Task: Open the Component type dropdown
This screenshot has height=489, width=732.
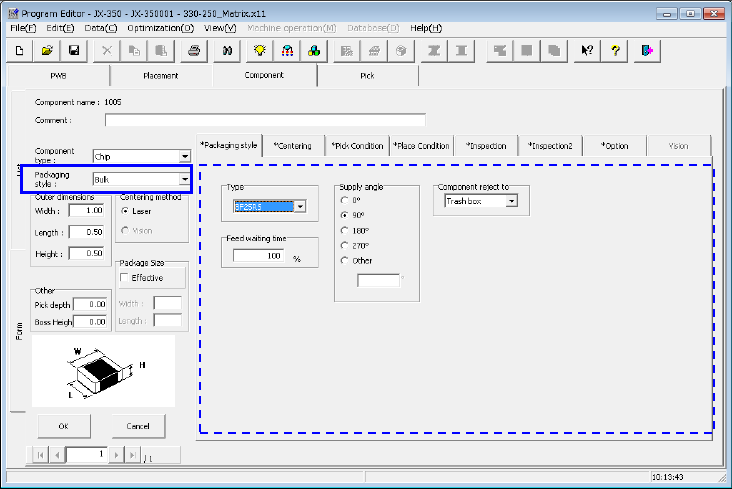Action: (x=184, y=157)
